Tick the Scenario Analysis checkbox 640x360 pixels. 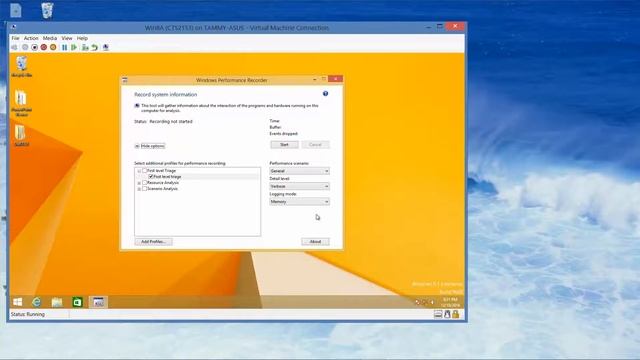144,189
